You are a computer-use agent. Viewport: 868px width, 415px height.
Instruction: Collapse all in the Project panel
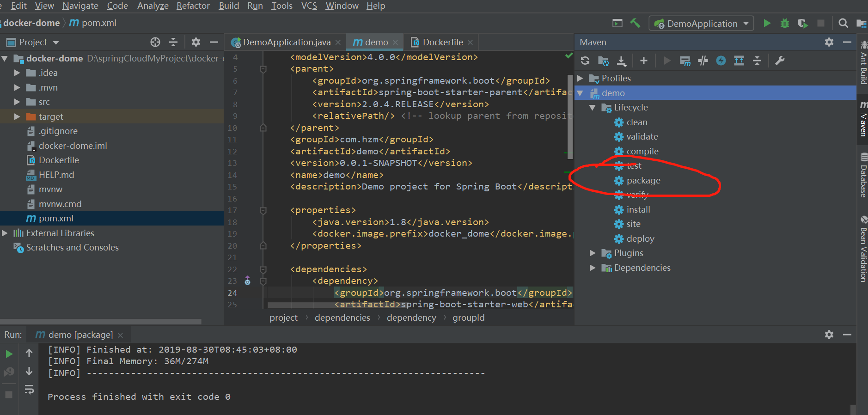tap(173, 42)
